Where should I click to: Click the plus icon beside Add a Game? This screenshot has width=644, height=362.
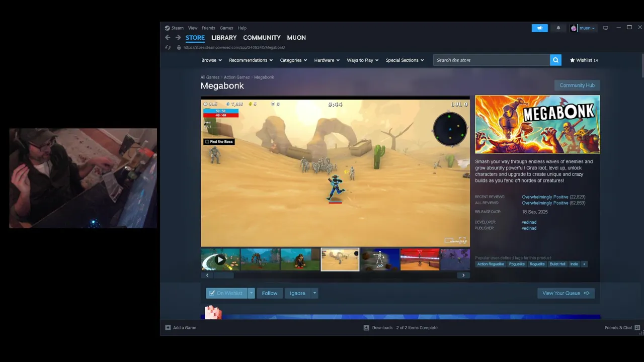tap(168, 327)
